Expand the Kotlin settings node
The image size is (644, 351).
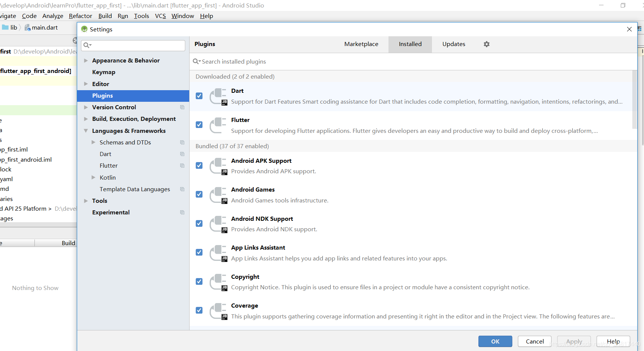point(93,177)
